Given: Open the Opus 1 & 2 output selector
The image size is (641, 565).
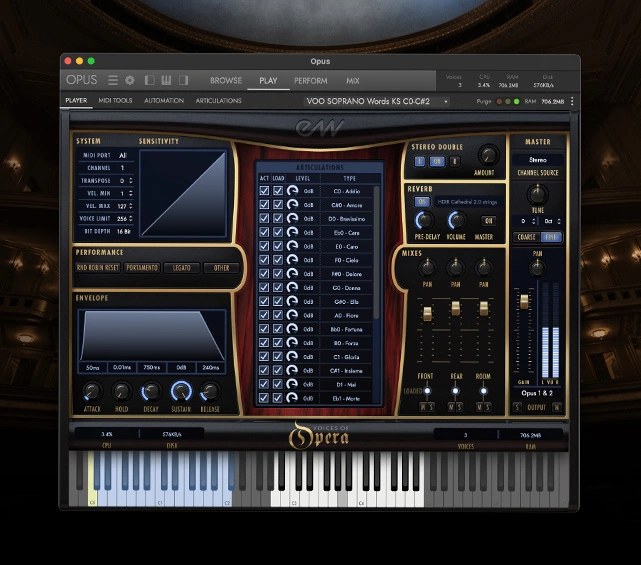Looking at the screenshot, I should click(x=537, y=393).
